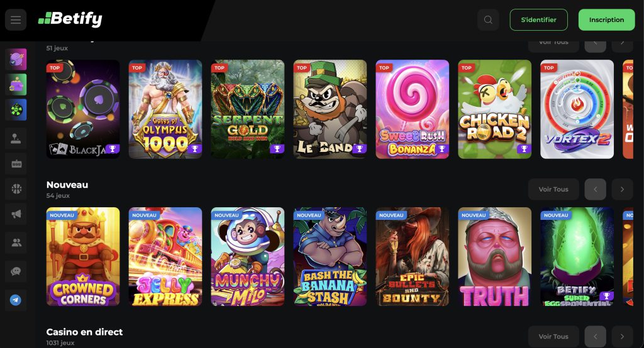Select the megaphone promotions sidebar icon
The image size is (644, 348).
pyautogui.click(x=16, y=214)
